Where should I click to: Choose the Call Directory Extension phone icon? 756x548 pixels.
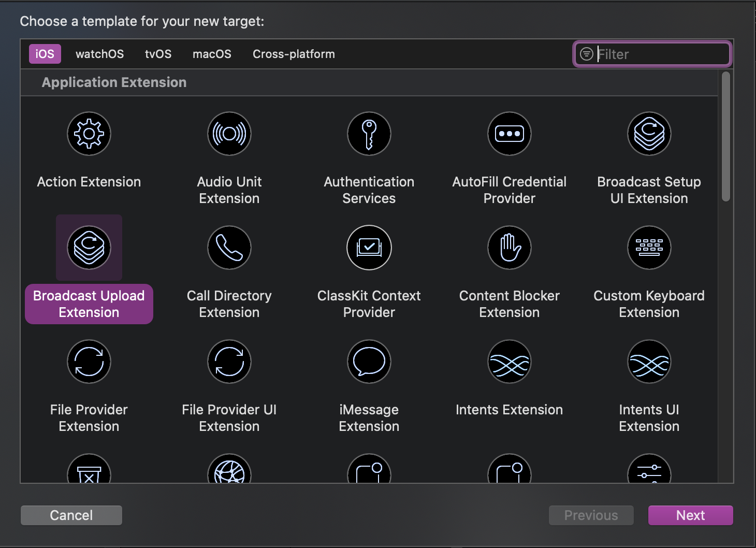pos(229,248)
